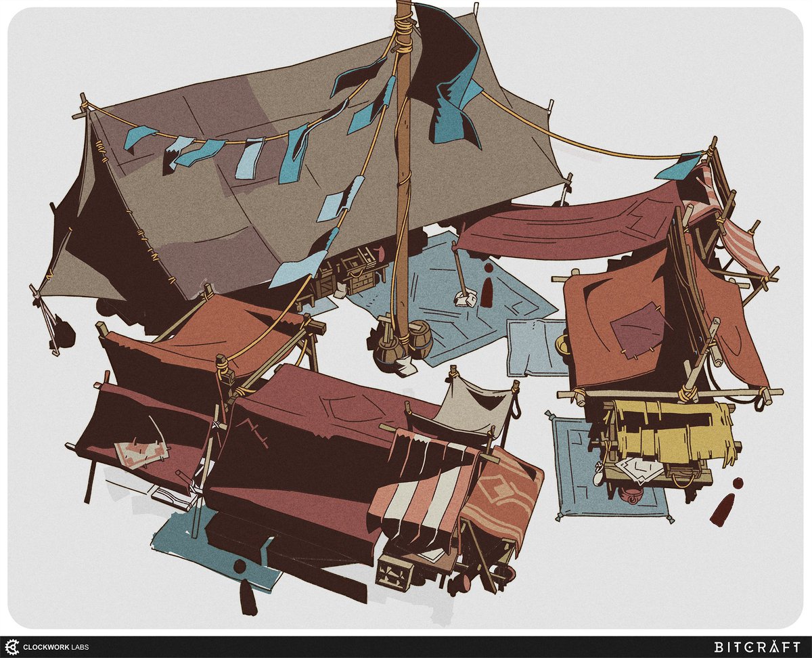Click the BITCRAFT logo text

[x=759, y=646]
